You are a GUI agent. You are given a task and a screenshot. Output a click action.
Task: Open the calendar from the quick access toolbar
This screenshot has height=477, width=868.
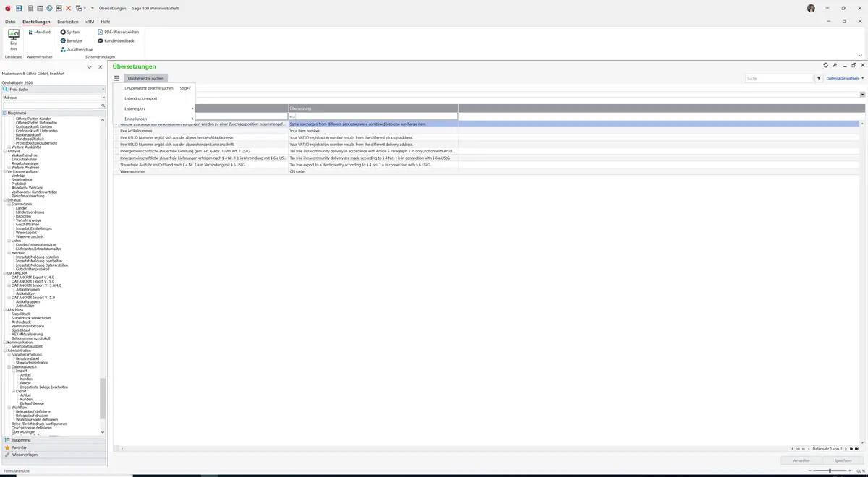(x=40, y=8)
